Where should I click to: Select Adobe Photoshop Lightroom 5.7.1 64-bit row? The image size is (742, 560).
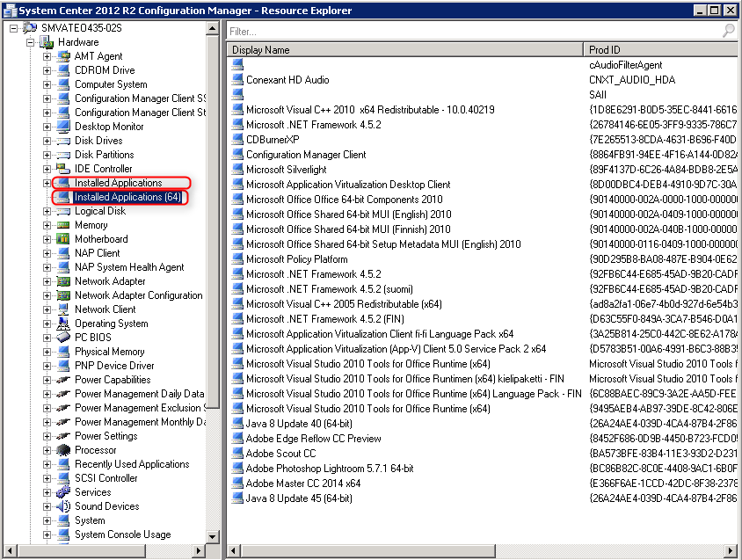(330, 469)
